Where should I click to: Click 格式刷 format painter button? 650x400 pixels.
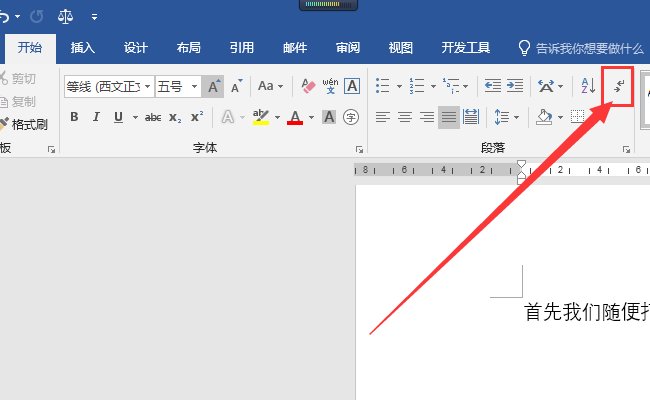[x=24, y=124]
